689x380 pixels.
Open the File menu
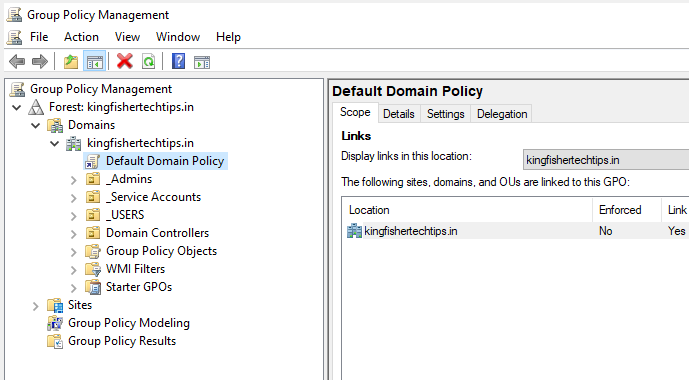pos(39,37)
